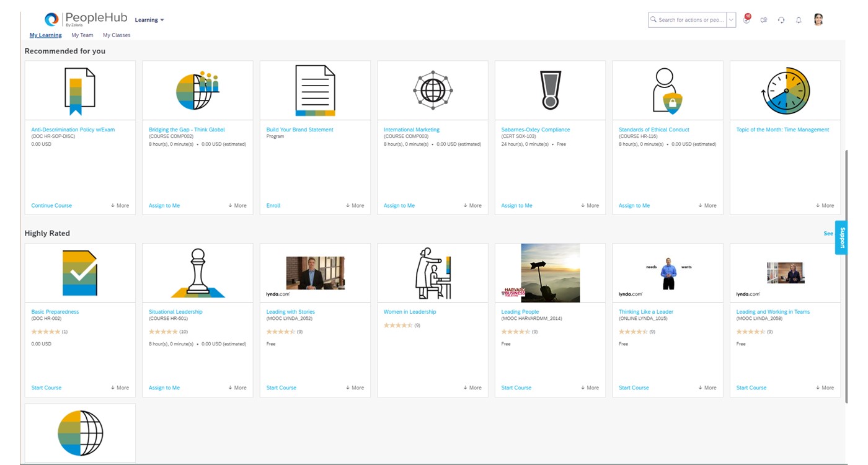Click the search for actions or people field
This screenshot has height=465, width=868.
coord(689,20)
